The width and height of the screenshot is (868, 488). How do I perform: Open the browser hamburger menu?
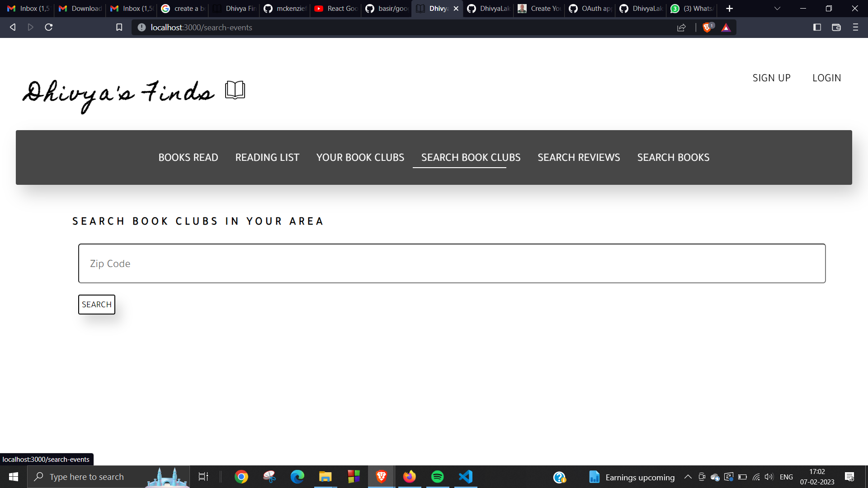855,28
